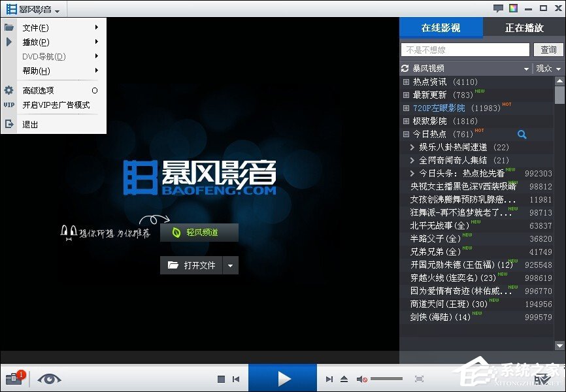Toggle fullscreen video display mode

(x=419, y=378)
